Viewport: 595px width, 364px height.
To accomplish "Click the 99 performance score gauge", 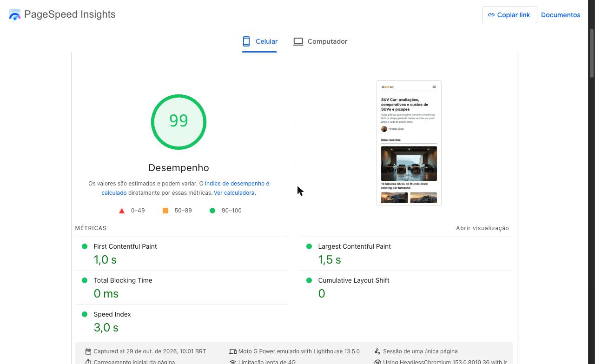I will point(178,122).
